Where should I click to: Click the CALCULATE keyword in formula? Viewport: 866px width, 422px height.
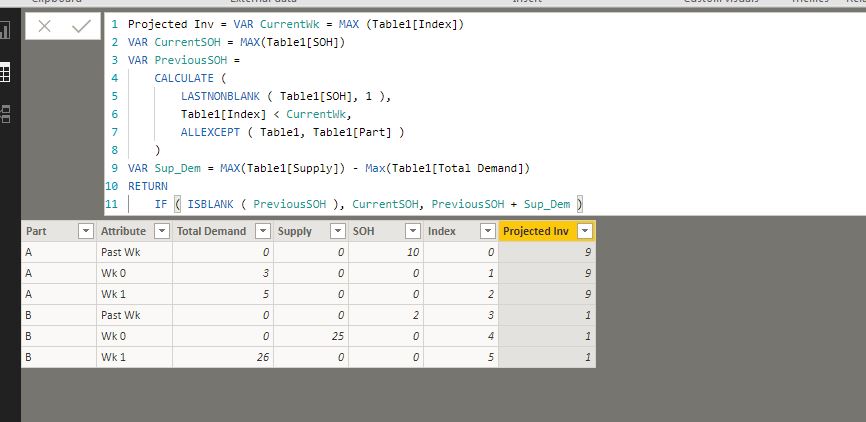(184, 78)
